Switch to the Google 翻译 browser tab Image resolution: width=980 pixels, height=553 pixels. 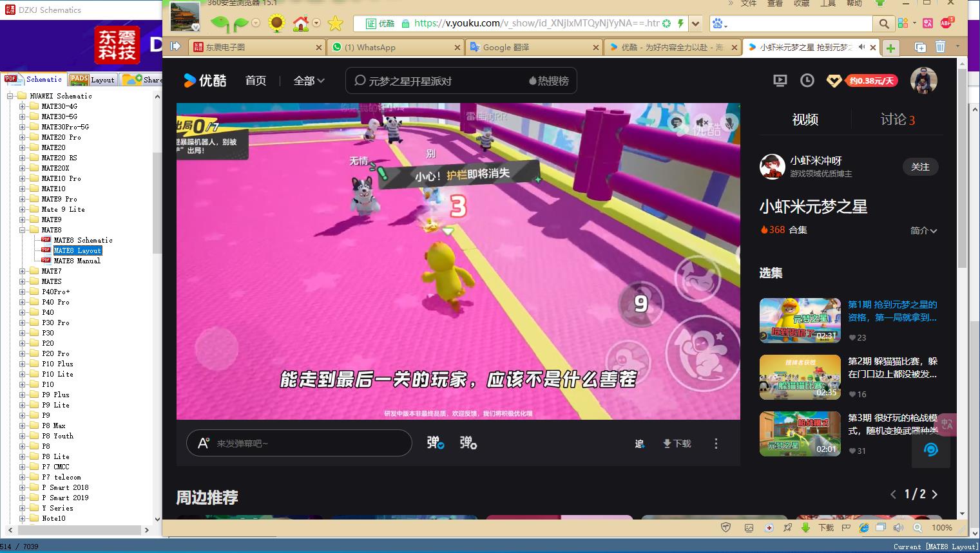533,47
